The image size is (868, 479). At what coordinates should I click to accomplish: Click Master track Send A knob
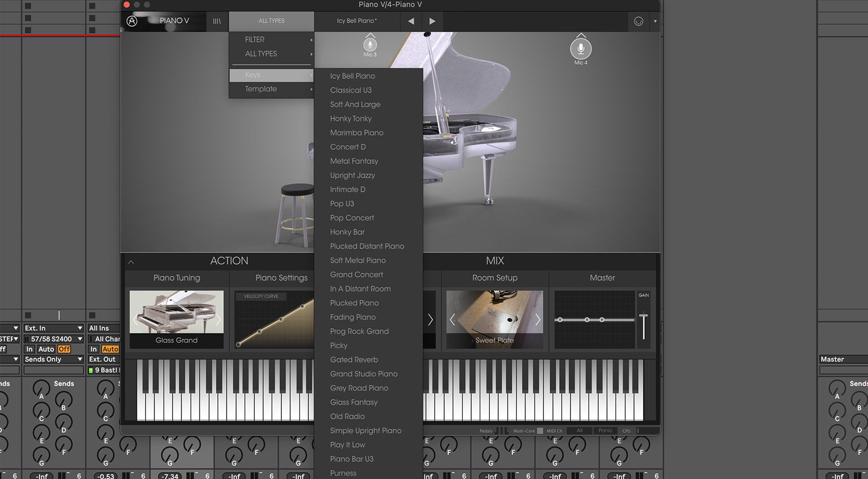pos(837,387)
